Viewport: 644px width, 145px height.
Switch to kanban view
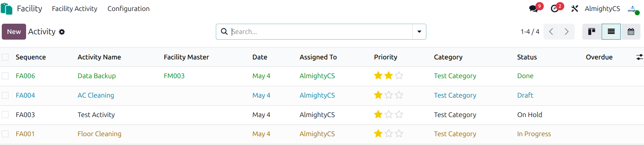pyautogui.click(x=592, y=31)
